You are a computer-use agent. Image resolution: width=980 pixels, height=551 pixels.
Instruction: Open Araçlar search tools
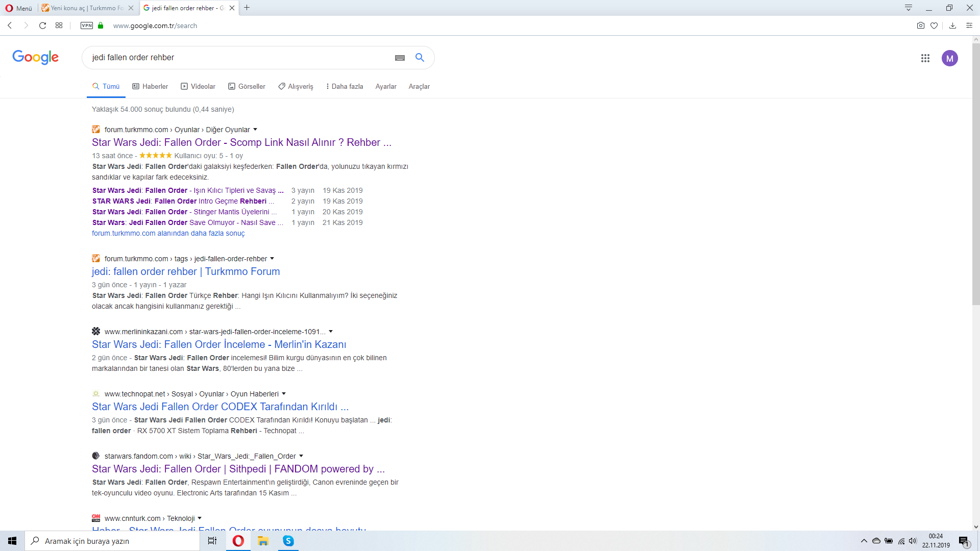coord(419,87)
